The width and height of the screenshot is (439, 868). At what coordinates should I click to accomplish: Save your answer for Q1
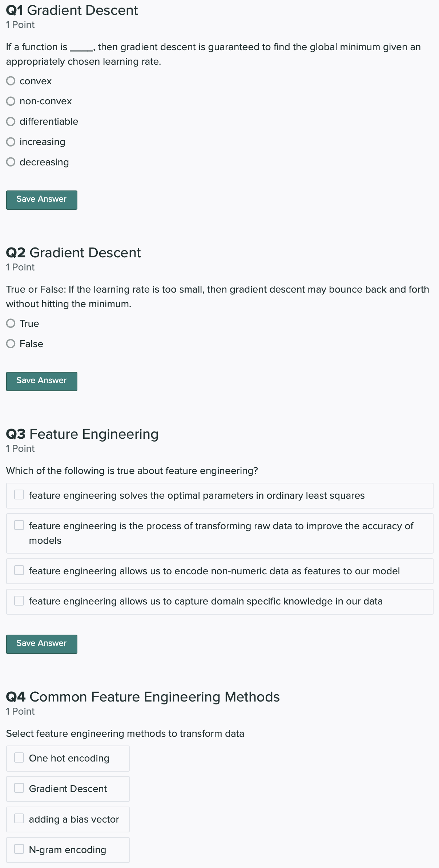coord(41,200)
